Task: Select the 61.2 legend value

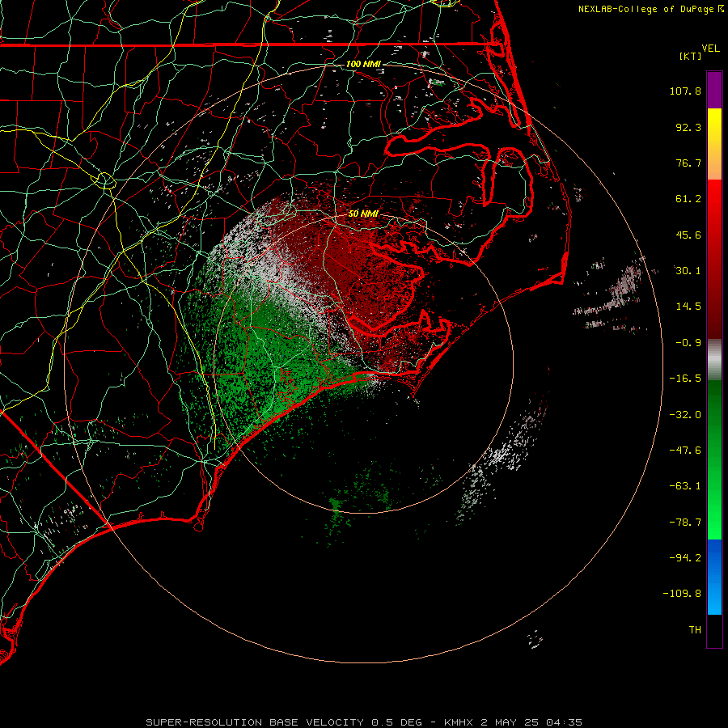Action: [x=688, y=199]
